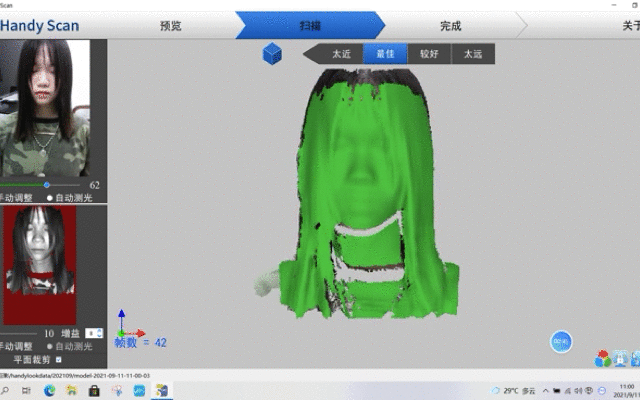This screenshot has width=640, height=400.
Task: Select upper 自动测光 radio option
Action: 51,198
